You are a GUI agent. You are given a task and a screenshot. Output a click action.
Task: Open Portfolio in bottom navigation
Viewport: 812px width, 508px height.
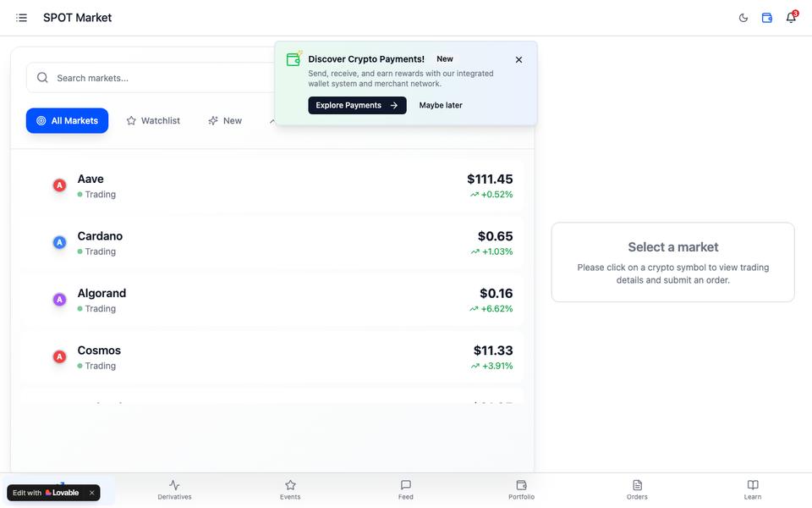point(522,490)
